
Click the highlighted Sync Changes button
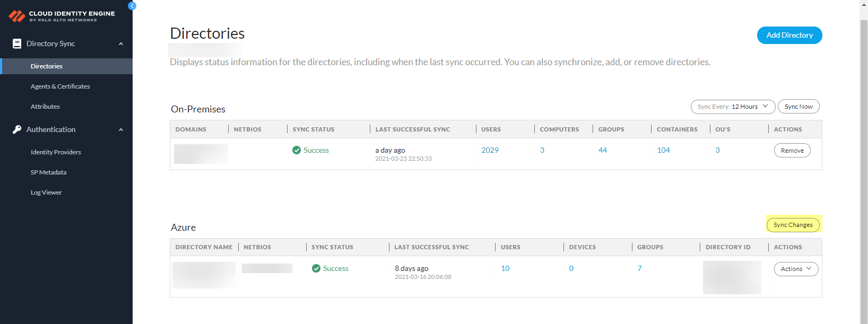tap(793, 225)
